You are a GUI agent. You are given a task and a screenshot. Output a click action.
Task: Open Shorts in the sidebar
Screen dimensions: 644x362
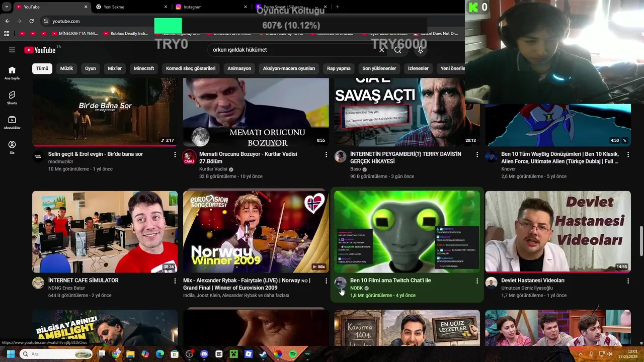pyautogui.click(x=12, y=98)
